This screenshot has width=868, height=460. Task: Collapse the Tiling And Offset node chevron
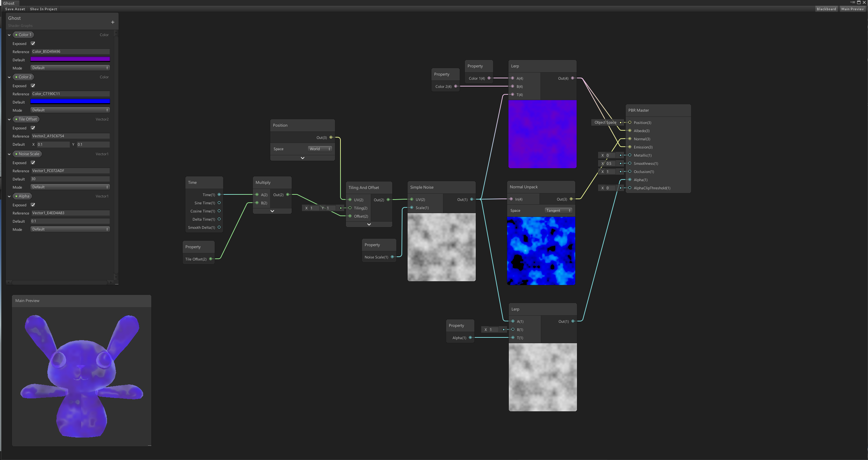click(369, 224)
